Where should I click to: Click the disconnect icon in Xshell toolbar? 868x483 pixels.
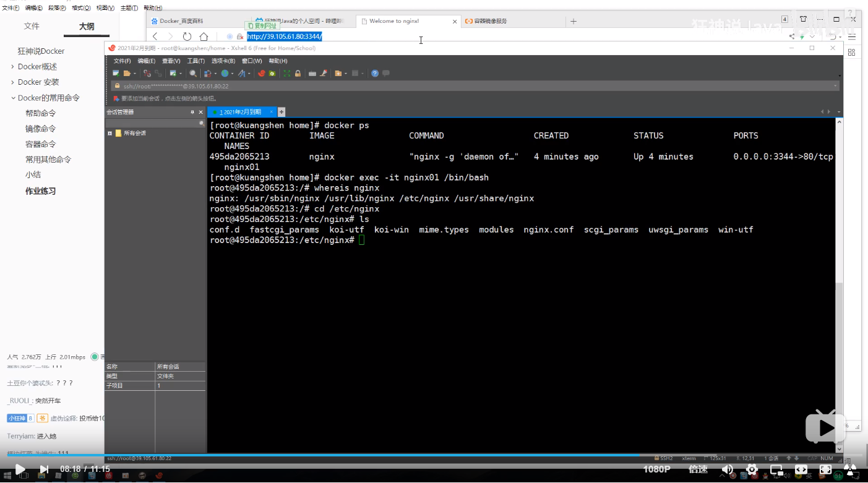(147, 73)
